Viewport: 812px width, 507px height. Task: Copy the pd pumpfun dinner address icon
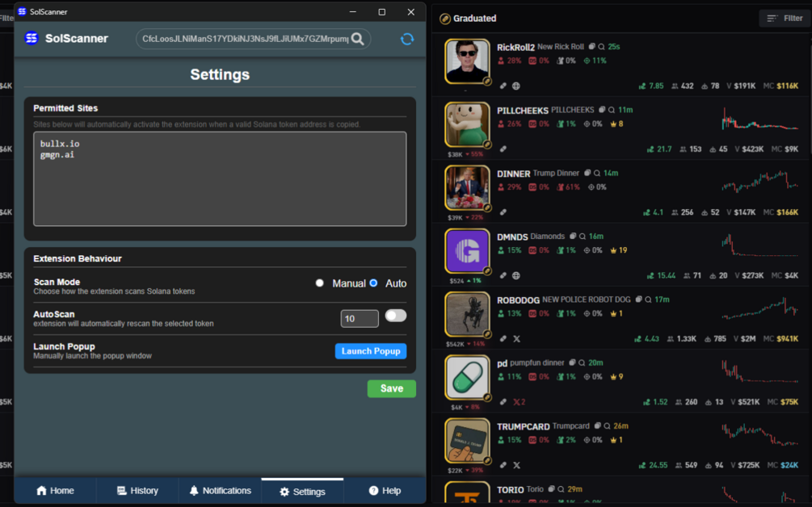572,362
